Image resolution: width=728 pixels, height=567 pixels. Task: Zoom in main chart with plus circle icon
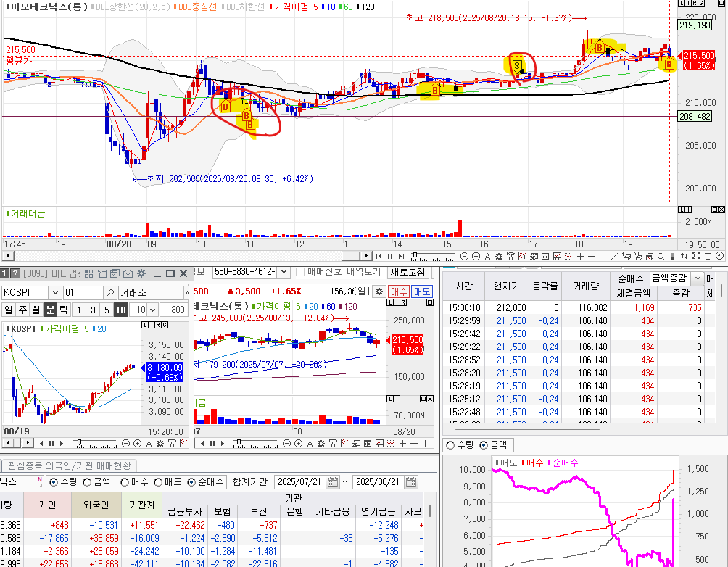476,256
